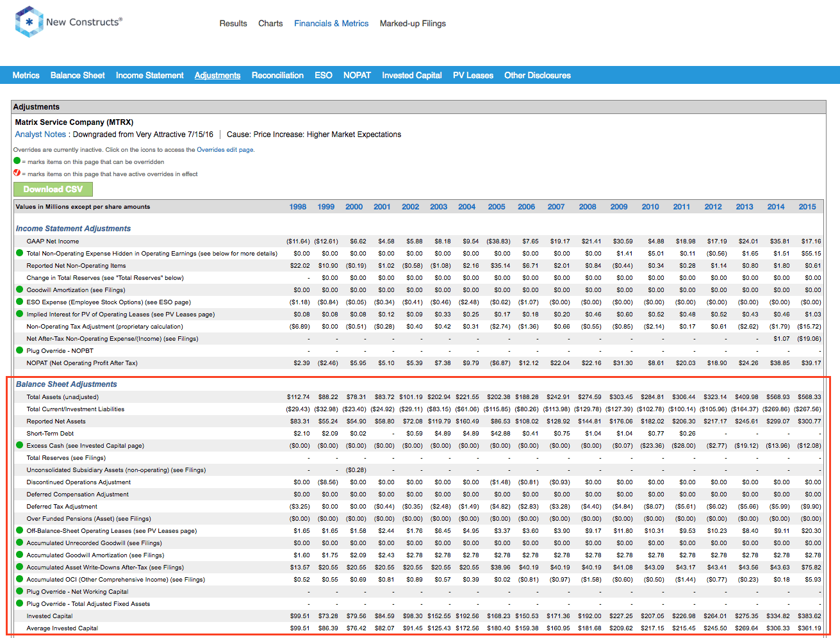The image size is (840, 638).
Task: Click the Income Statement Adjustments heading
Action: click(x=73, y=229)
